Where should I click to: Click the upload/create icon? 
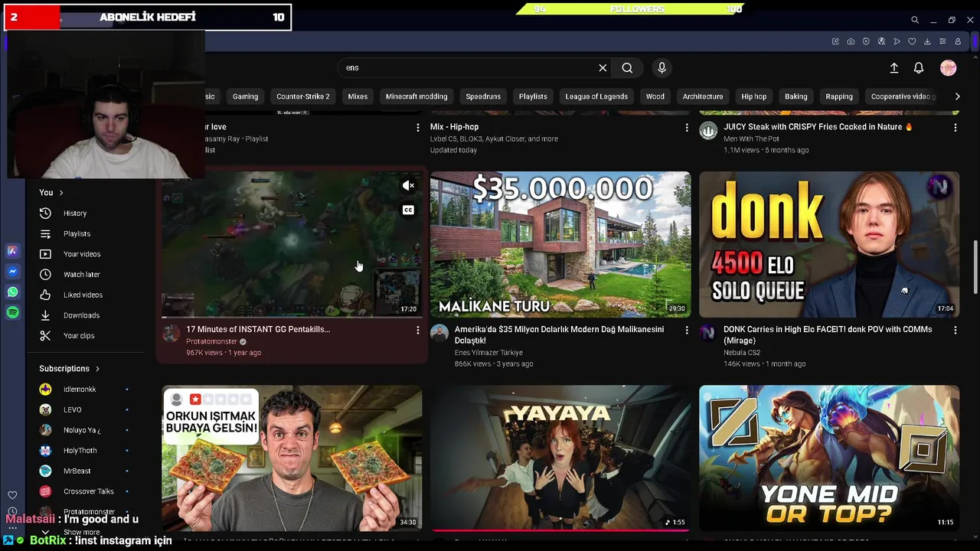[893, 68]
